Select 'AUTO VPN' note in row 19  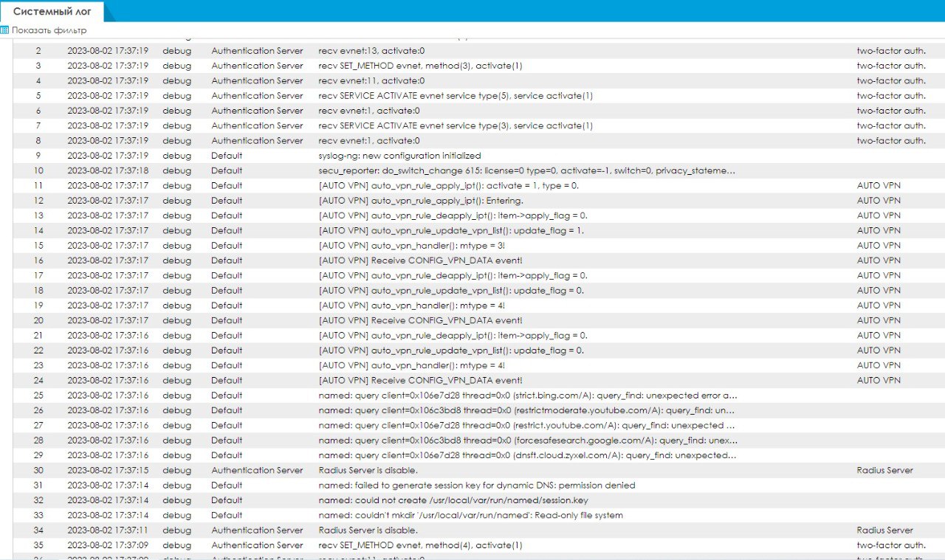click(x=879, y=305)
